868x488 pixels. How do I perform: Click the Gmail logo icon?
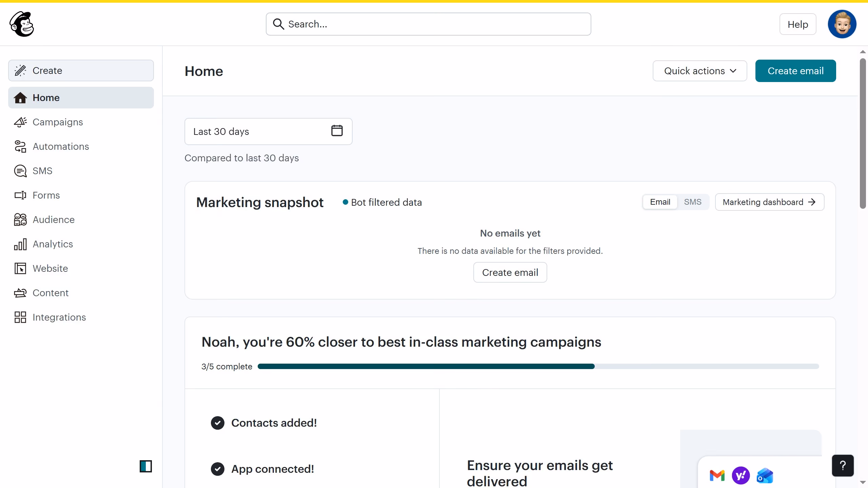[717, 476]
